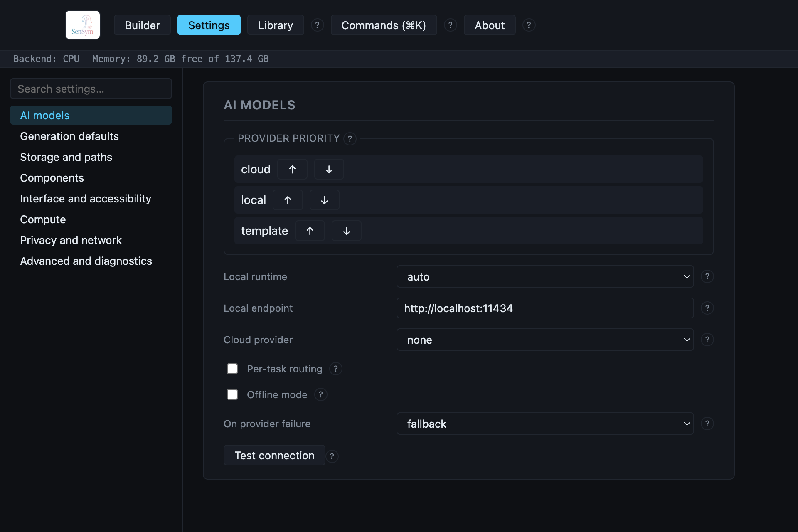Open Storage and paths settings

point(91,157)
